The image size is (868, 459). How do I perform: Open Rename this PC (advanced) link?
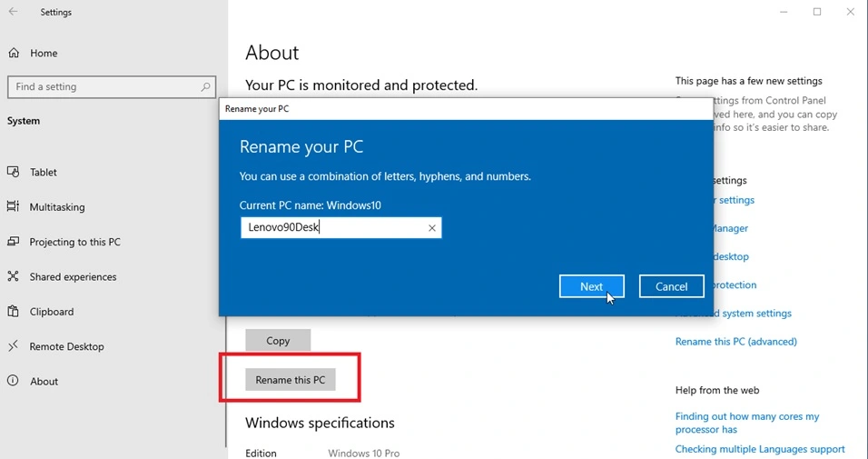click(x=735, y=342)
